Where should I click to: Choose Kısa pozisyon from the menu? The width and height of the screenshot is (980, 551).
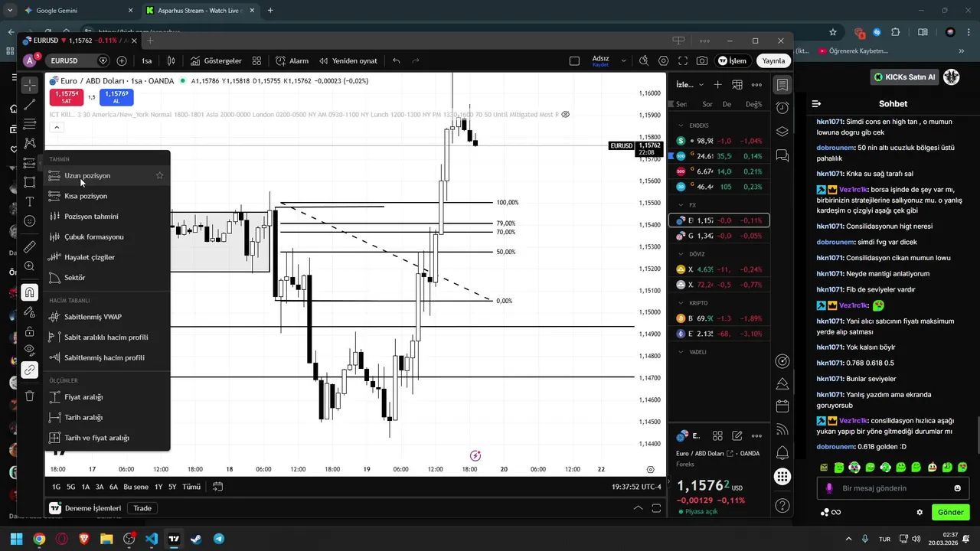point(107,196)
